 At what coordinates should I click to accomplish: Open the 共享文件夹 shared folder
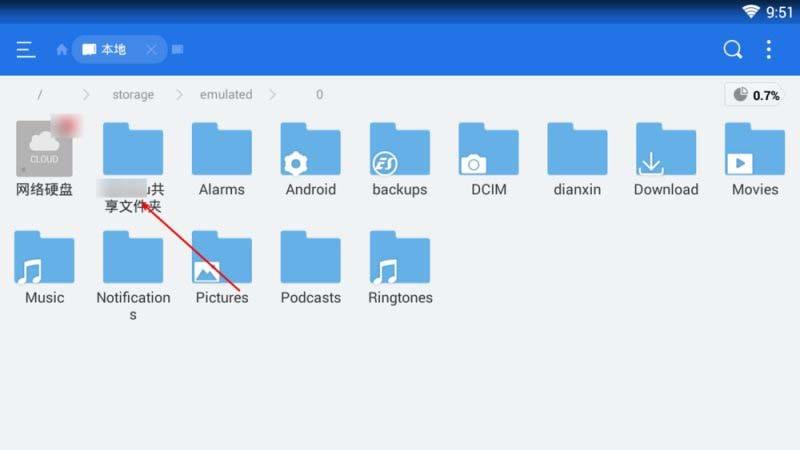pos(133,150)
